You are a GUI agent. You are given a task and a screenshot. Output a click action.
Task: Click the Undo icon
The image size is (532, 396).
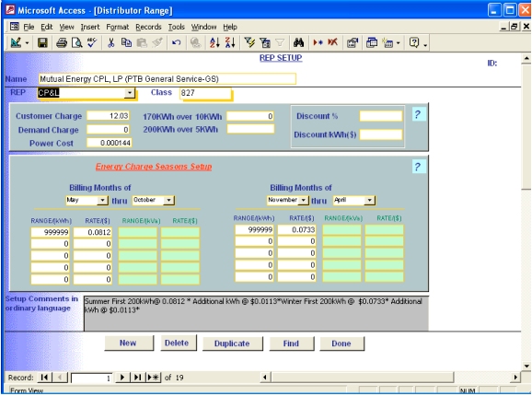click(x=176, y=42)
